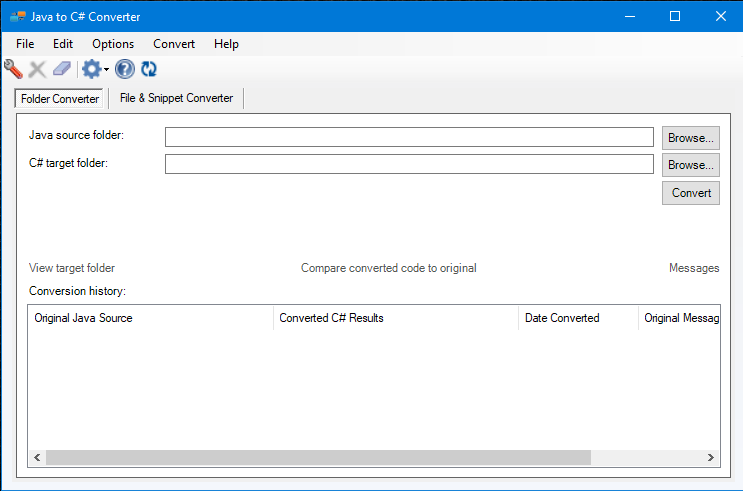Open options via the gear icon
Image resolution: width=743 pixels, height=491 pixels.
click(x=92, y=69)
